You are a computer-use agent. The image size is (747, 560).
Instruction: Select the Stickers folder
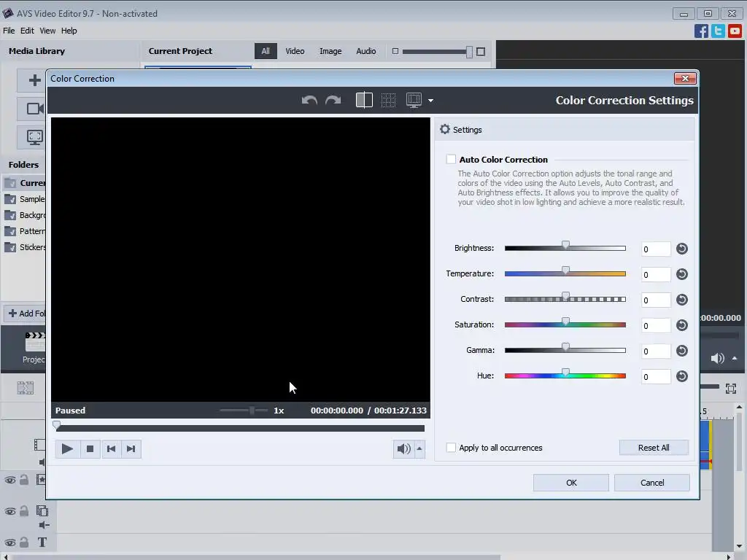26,247
